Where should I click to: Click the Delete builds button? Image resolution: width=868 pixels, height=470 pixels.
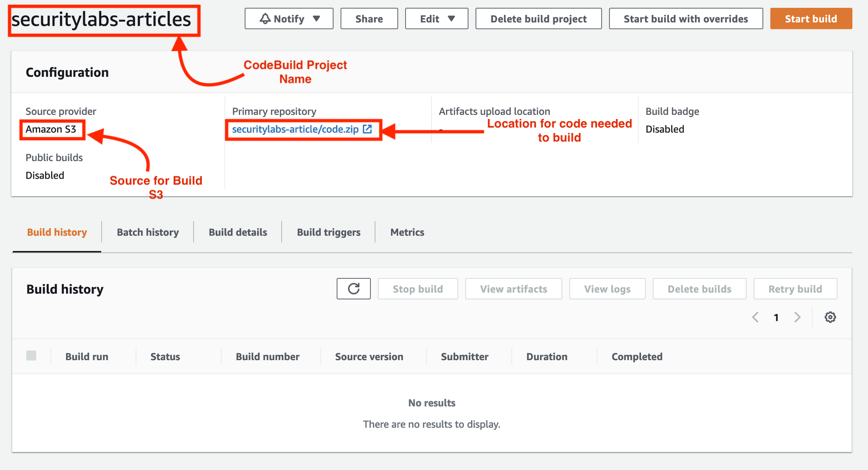tap(699, 289)
